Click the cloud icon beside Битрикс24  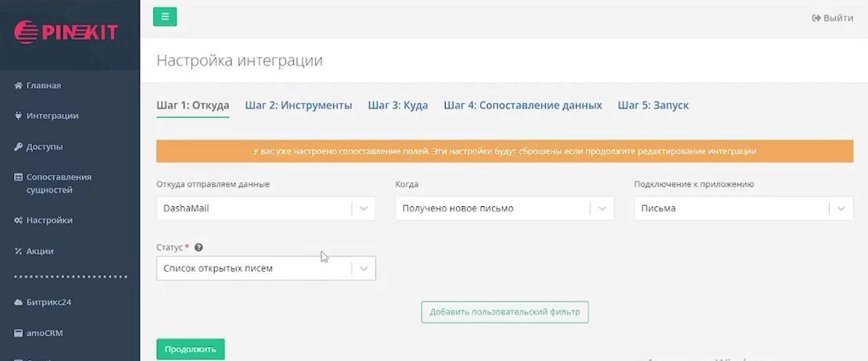coord(18,302)
